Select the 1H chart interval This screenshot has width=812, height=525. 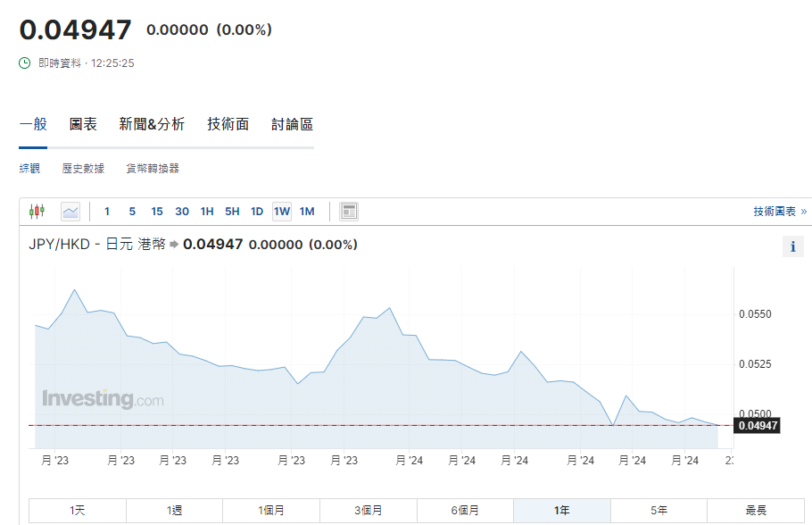tap(207, 212)
